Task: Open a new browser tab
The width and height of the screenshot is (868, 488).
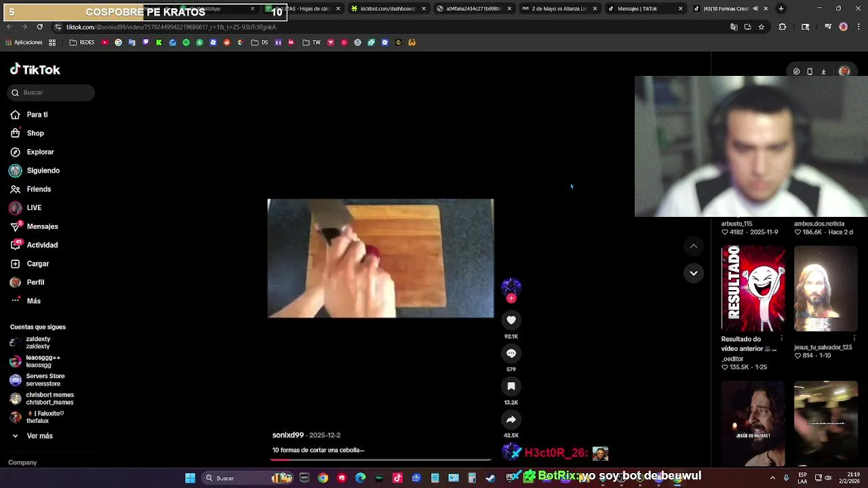Action: pos(781,9)
